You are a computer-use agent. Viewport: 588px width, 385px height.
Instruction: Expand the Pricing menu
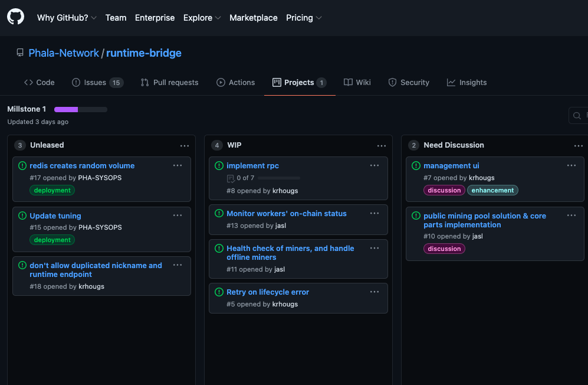[304, 18]
